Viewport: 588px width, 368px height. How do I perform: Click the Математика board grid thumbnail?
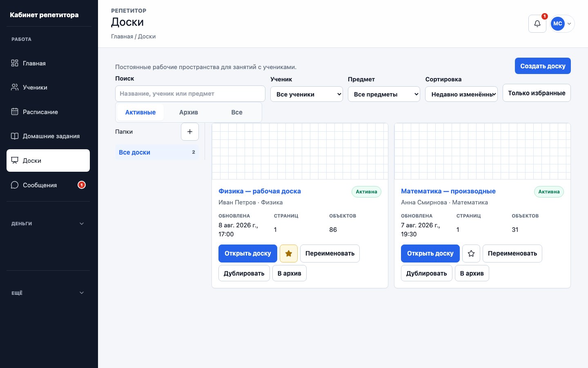pos(482,151)
